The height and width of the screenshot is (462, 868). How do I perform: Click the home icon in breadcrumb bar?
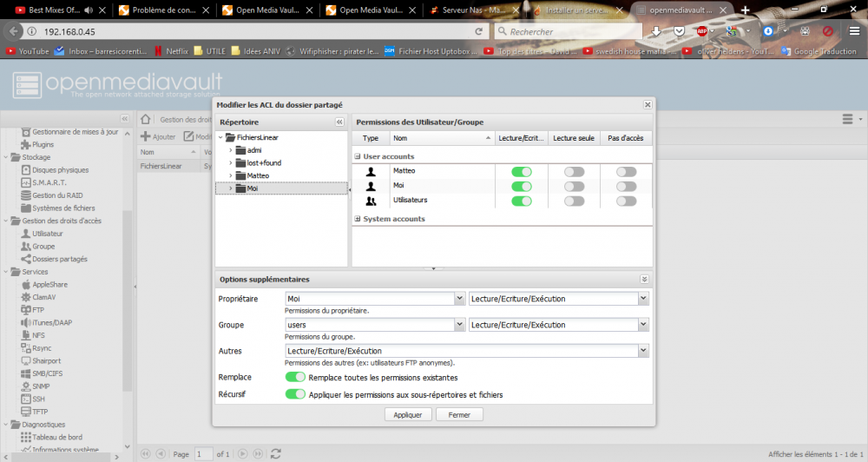[147, 119]
